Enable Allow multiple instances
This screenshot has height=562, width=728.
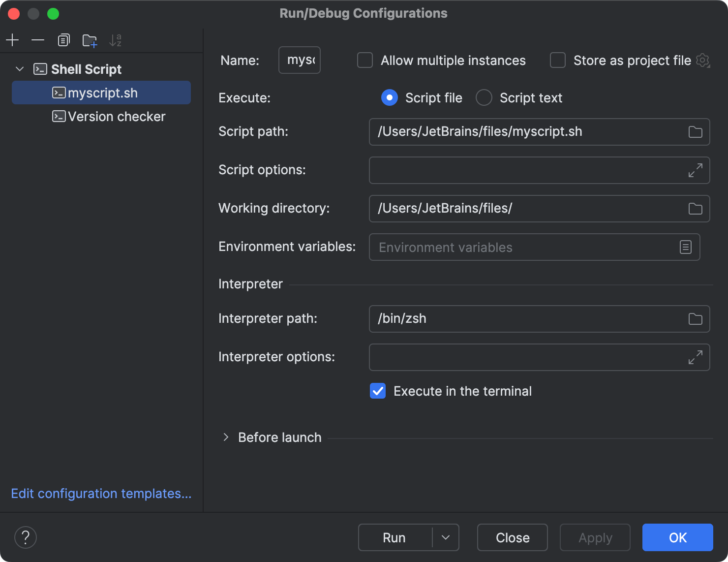(364, 60)
